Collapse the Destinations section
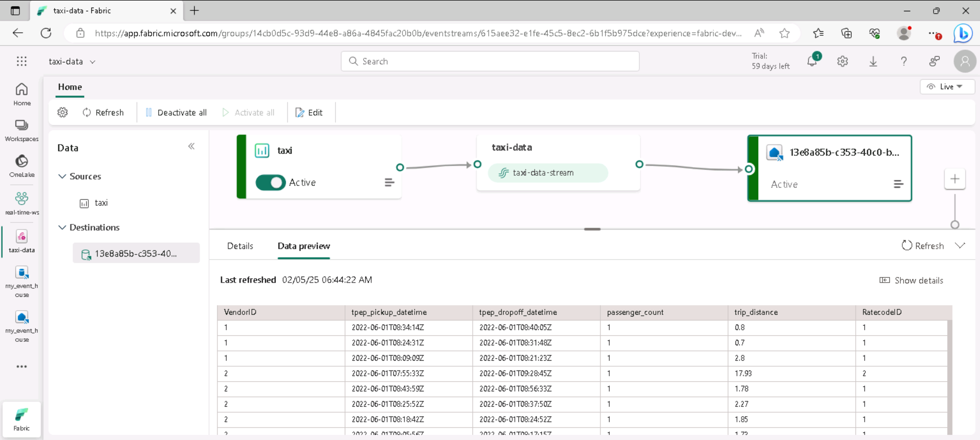This screenshot has width=980, height=440. point(62,227)
